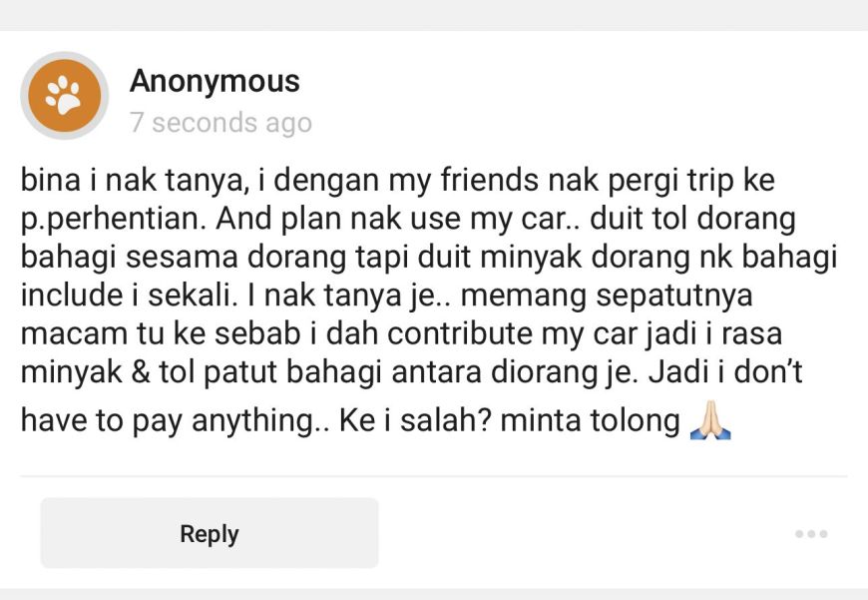The image size is (868, 600).
Task: Click the white paw print icon
Action: point(64,95)
